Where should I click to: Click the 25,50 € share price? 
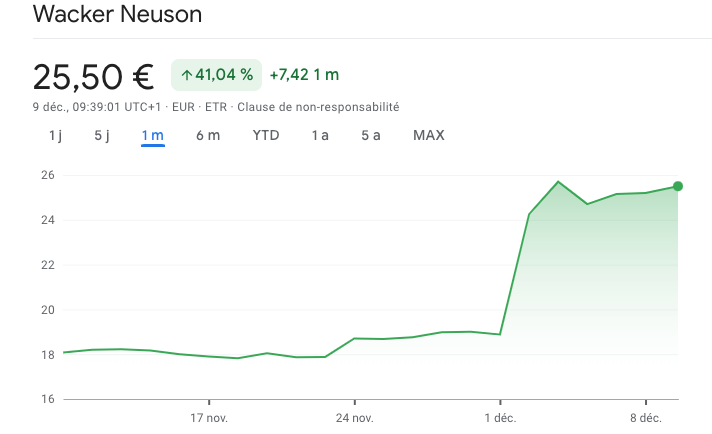point(93,76)
